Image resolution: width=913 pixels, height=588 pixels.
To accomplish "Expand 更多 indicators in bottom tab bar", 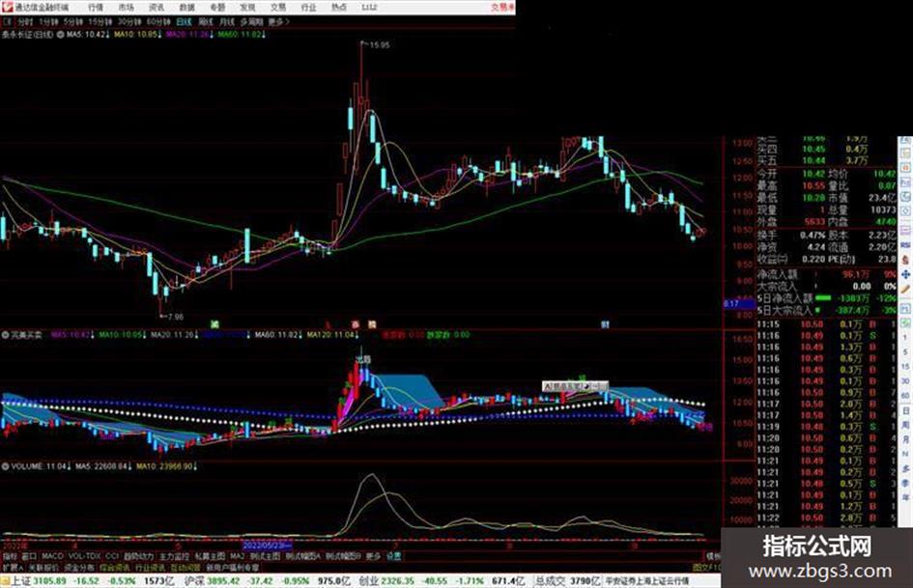I will tap(373, 556).
